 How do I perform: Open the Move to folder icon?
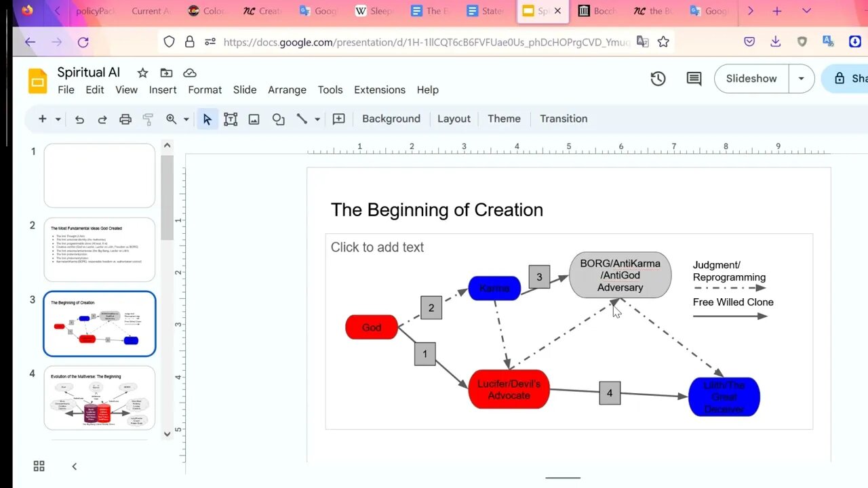[166, 73]
